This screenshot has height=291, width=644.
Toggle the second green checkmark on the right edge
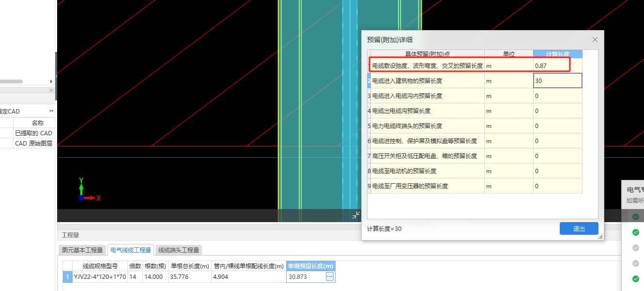point(635,232)
